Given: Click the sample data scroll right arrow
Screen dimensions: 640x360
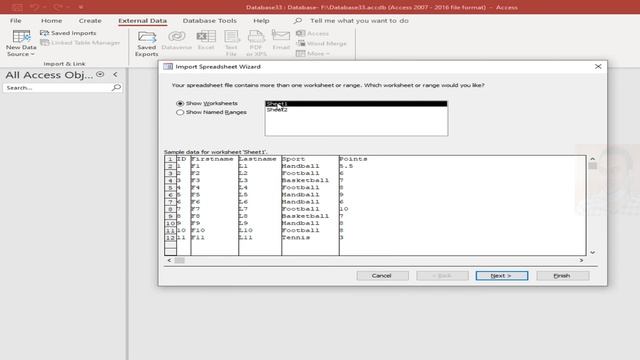Looking at the screenshot, I should (x=582, y=260).
